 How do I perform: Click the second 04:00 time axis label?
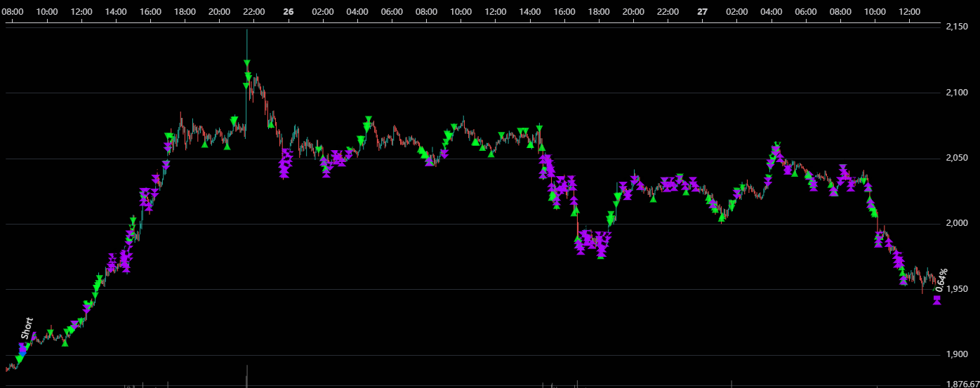(771, 12)
